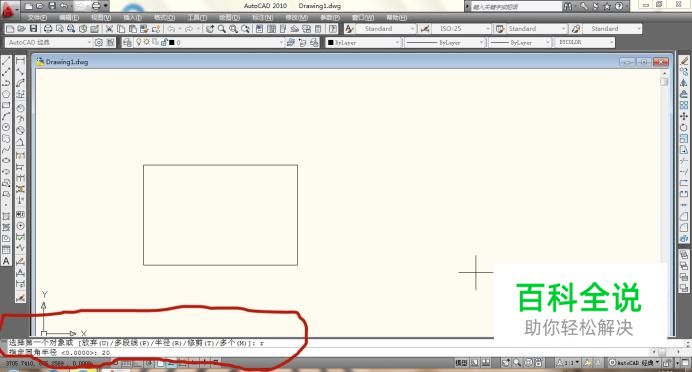This screenshot has width=692, height=372.
Task: Open File (F) menu
Action: (x=37, y=18)
